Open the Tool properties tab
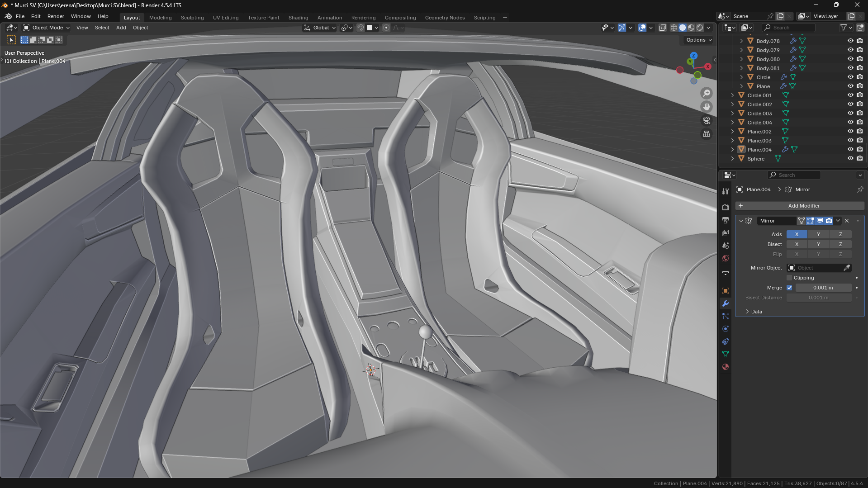 [726, 191]
